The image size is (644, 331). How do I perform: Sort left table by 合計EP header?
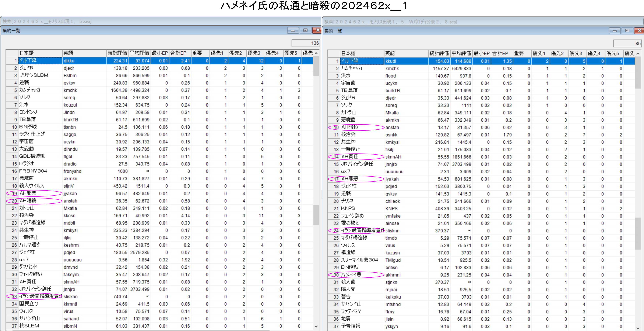click(180, 53)
